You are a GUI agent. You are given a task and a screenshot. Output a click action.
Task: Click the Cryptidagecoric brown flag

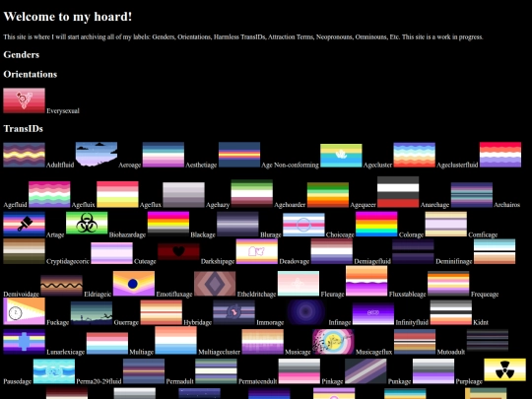point(24,251)
